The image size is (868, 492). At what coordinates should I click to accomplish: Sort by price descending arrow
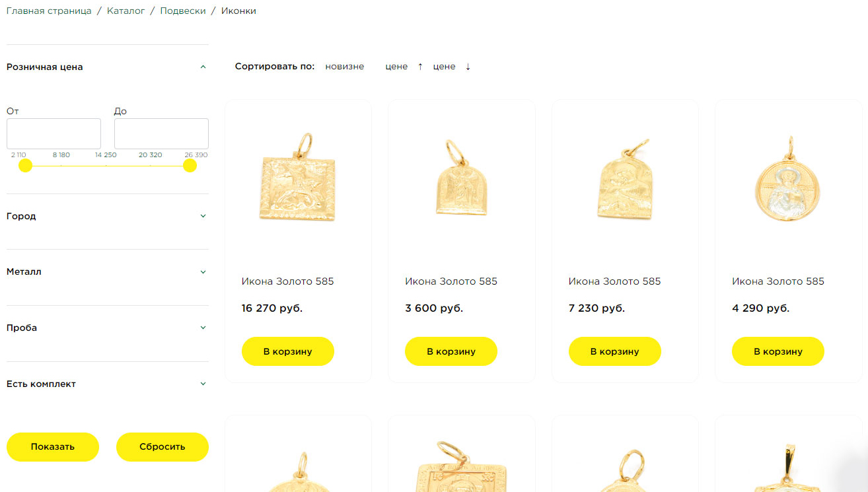(x=468, y=67)
